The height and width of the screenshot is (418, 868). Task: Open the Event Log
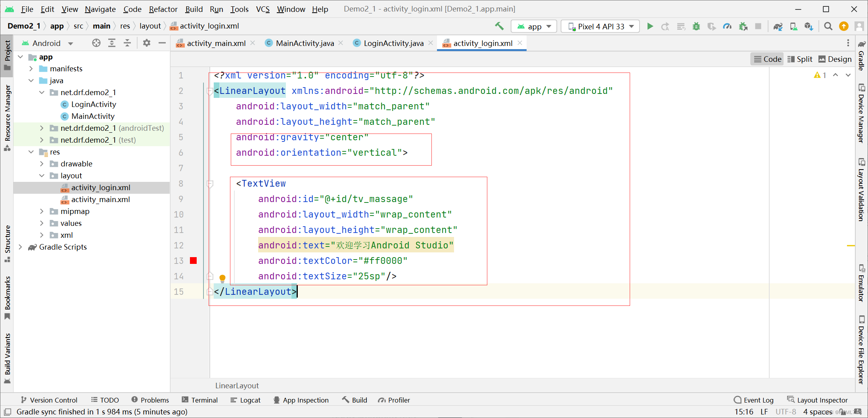754,400
